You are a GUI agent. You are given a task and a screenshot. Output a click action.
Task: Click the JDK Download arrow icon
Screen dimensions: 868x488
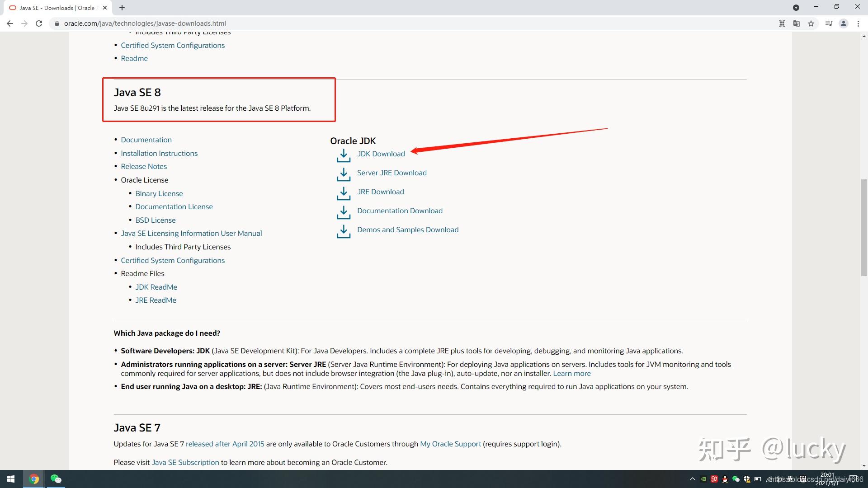344,155
